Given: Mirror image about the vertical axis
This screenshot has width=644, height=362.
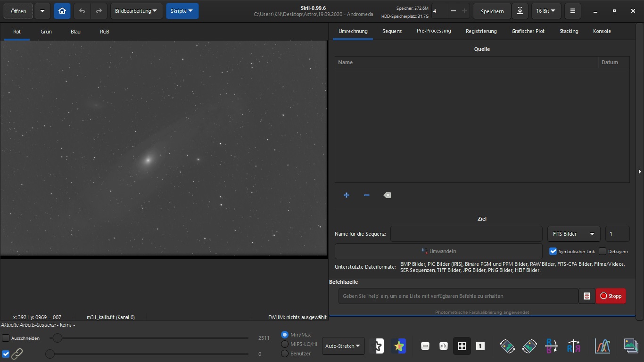Looking at the screenshot, I should pos(574,346).
